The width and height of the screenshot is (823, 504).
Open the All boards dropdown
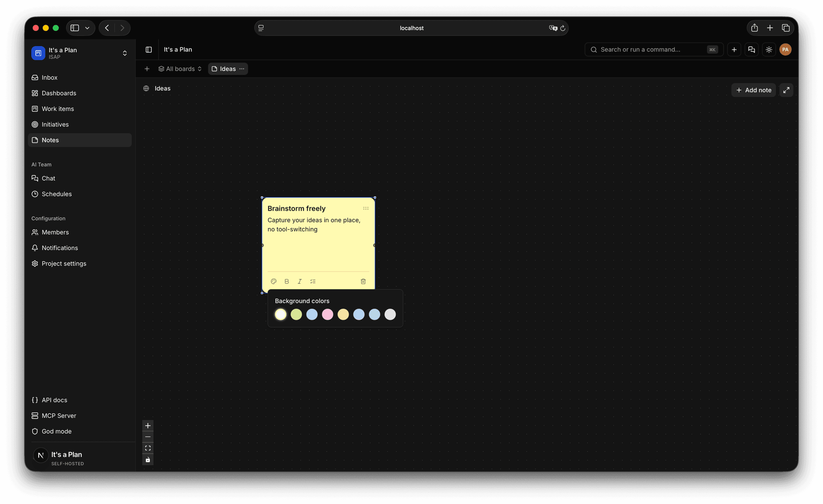coord(180,69)
